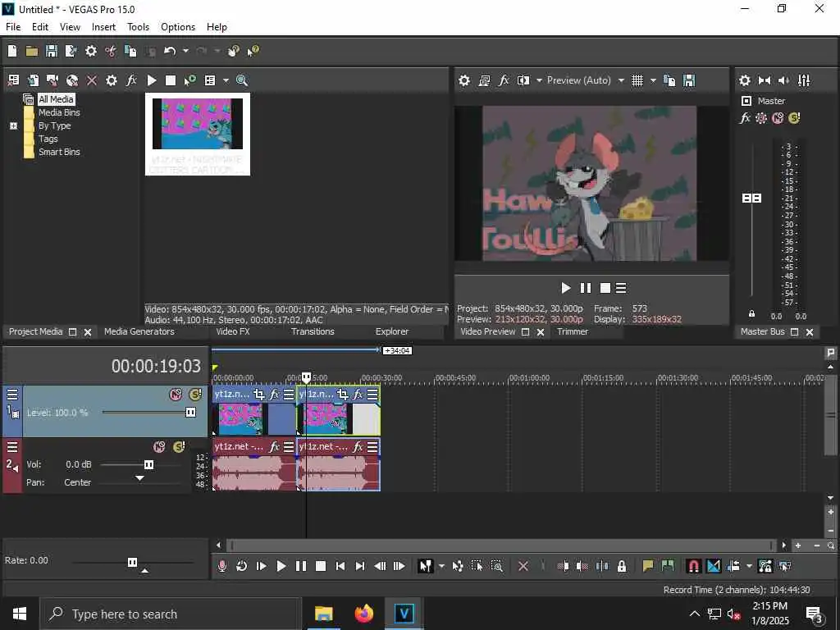This screenshot has height=630, width=840.
Task: Toggle Mute on video track 1
Action: (x=176, y=395)
